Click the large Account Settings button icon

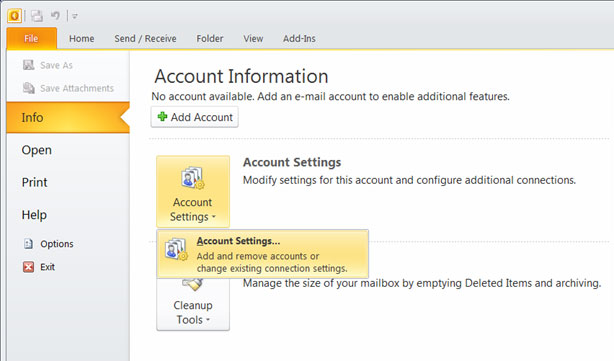click(x=193, y=178)
